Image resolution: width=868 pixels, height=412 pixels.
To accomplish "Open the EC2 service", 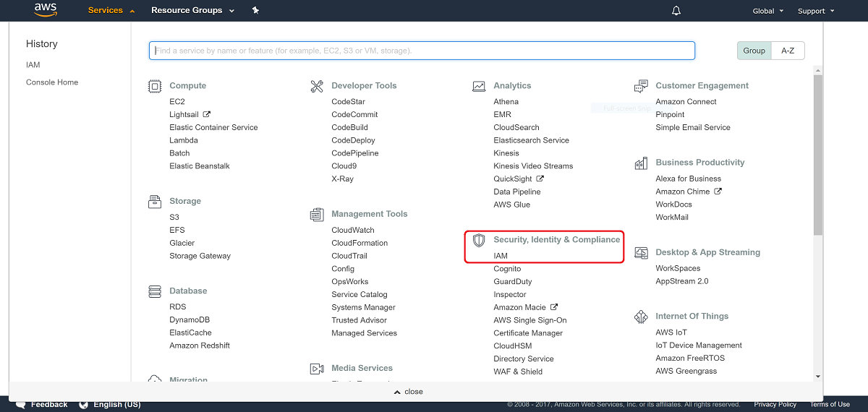I will 177,102.
